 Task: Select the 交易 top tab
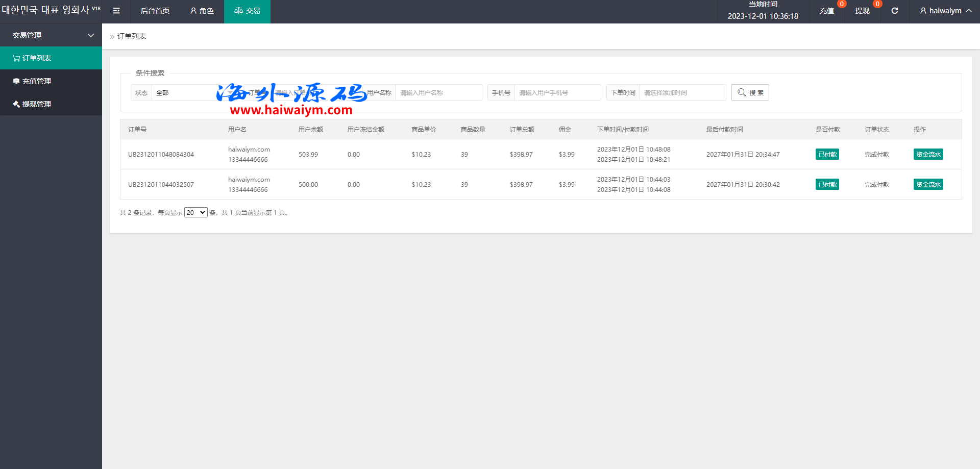(x=247, y=11)
